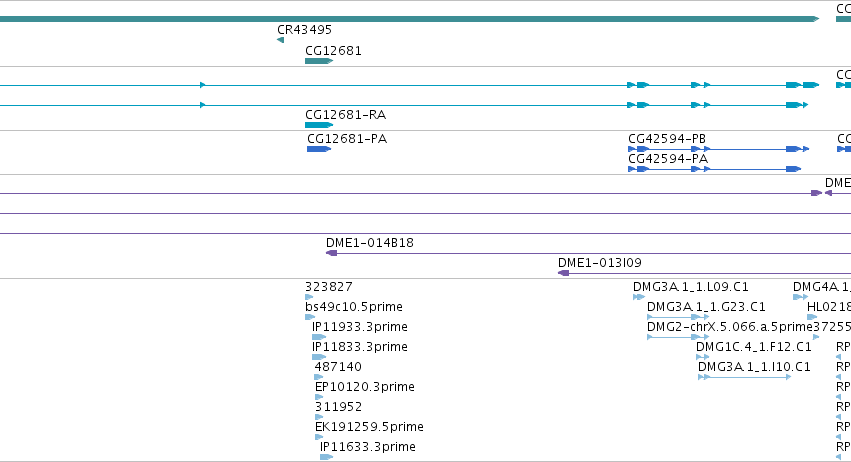Image resolution: width=851 pixels, height=462 pixels.
Task: Select the CR43495 gene feature label
Action: pos(304,30)
